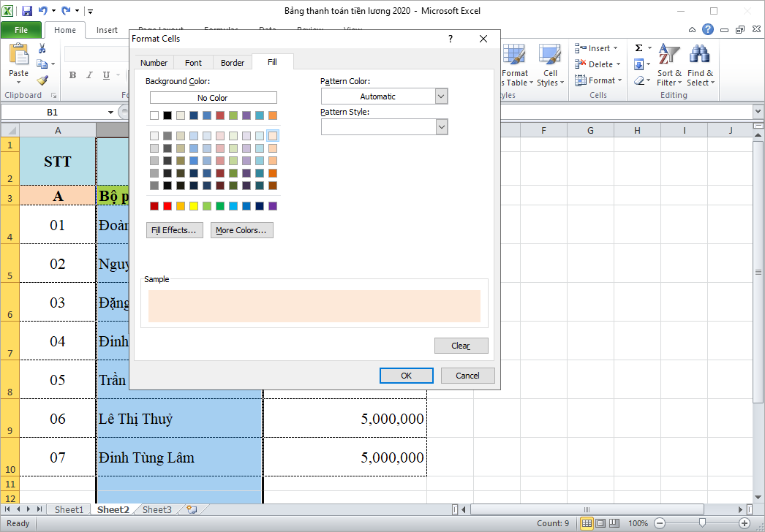This screenshot has width=765, height=532.
Task: Switch to the Border tab in Format Cells
Action: 232,62
